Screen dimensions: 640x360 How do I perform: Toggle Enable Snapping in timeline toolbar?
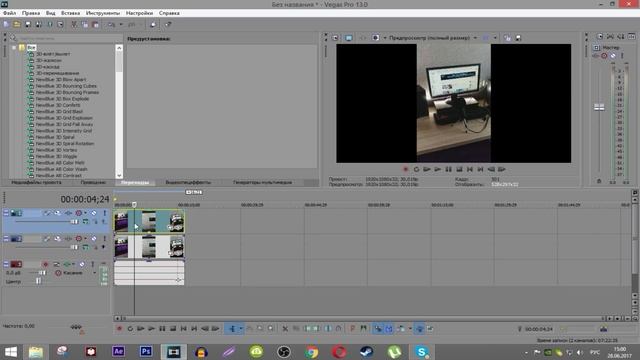378,329
